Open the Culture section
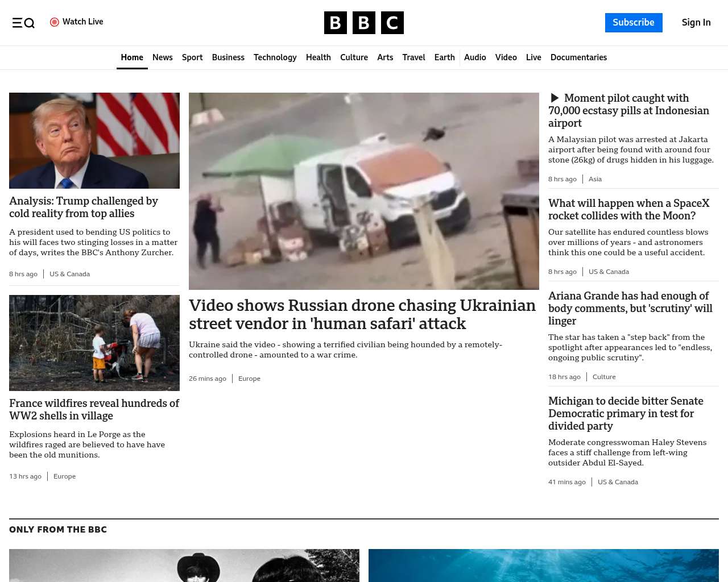728x582 pixels. pos(354,57)
